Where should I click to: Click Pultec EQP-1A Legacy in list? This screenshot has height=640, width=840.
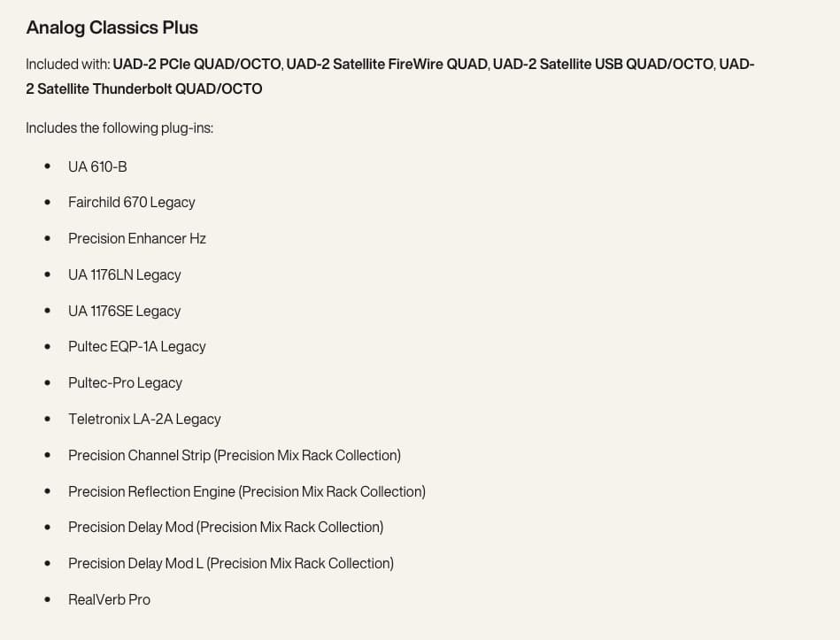click(x=136, y=347)
